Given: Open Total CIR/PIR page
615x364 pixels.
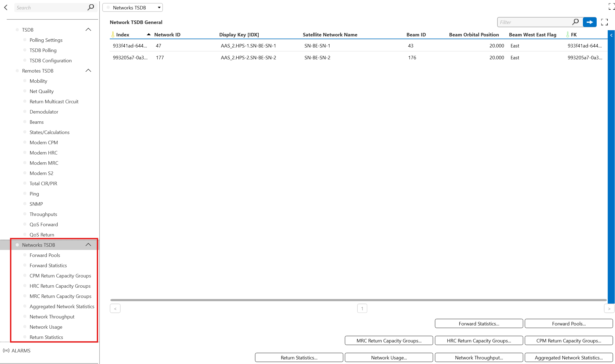Looking at the screenshot, I should pyautogui.click(x=43, y=183).
